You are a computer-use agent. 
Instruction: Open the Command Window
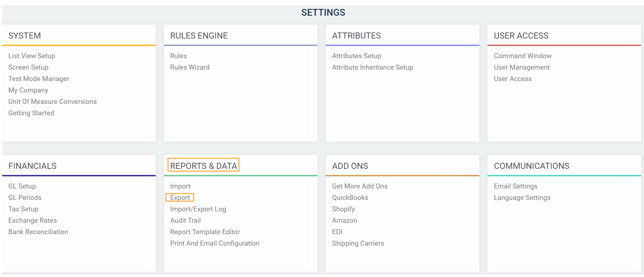[522, 56]
